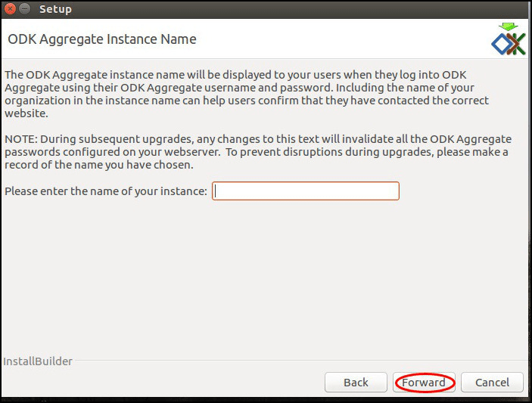The height and width of the screenshot is (403, 532).
Task: Click the "ODK Aggregate Instance Name" heading
Action: [102, 39]
